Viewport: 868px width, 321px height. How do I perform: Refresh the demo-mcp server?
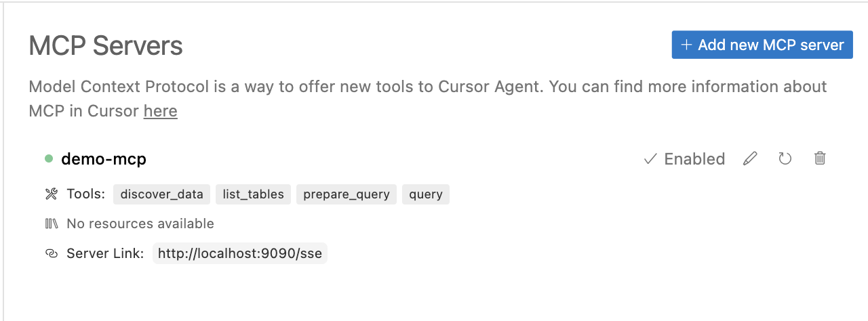click(x=785, y=159)
